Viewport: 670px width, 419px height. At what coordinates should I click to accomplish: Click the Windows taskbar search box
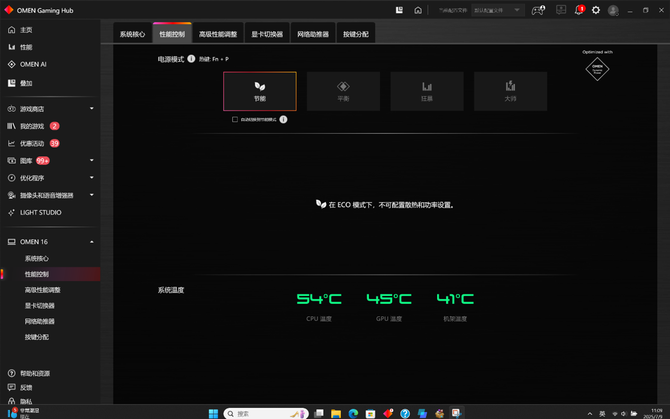pyautogui.click(x=264, y=413)
